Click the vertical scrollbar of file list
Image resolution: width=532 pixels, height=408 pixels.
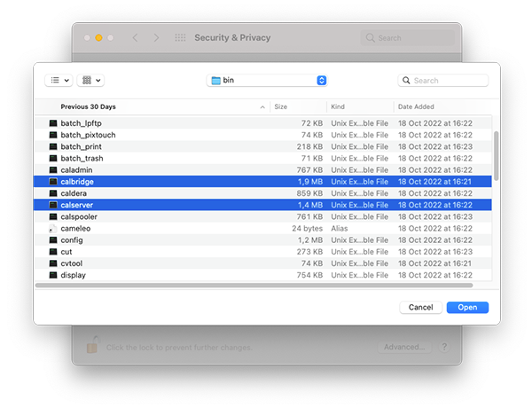pos(496,155)
